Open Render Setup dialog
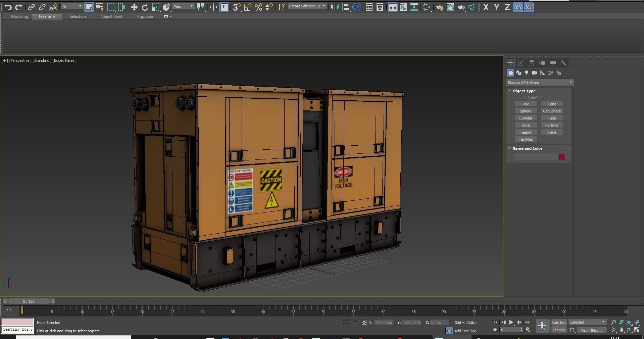The width and height of the screenshot is (644, 339). coord(439,7)
